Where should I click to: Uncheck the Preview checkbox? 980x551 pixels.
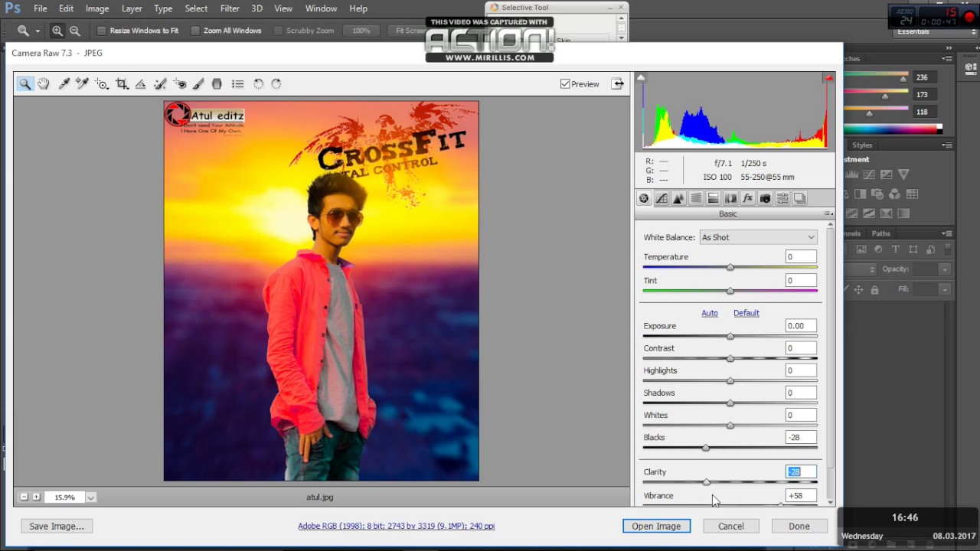point(565,84)
